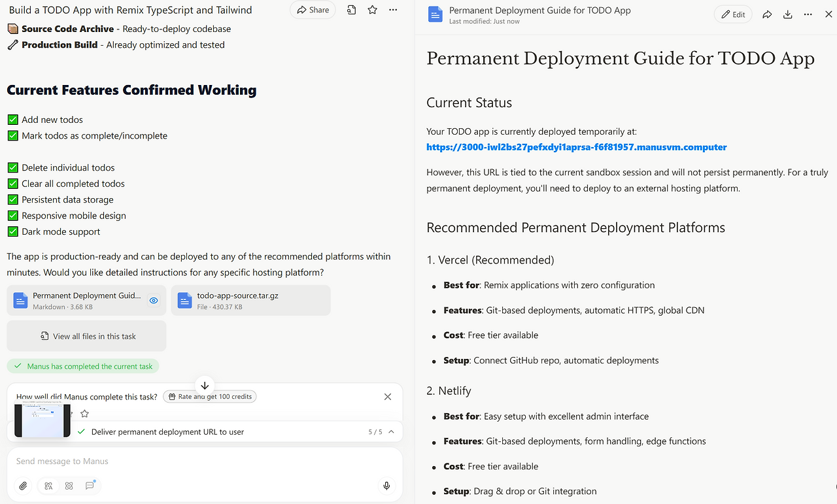Click the Edit button for the document

(733, 14)
